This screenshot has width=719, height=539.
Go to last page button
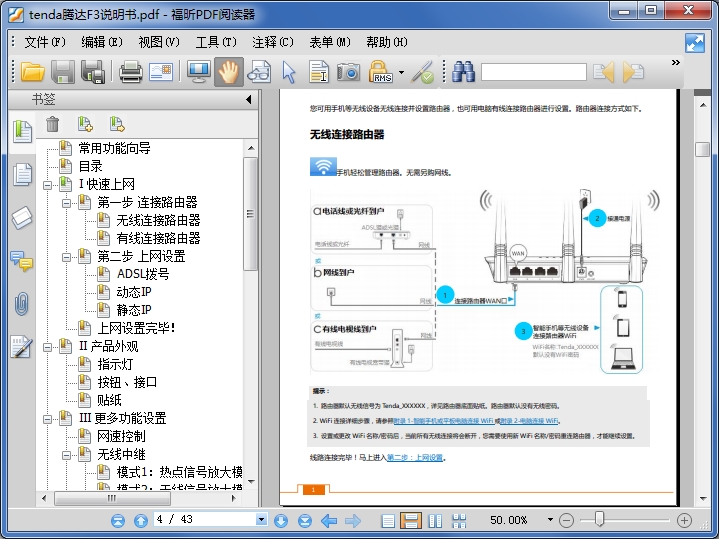[304, 520]
